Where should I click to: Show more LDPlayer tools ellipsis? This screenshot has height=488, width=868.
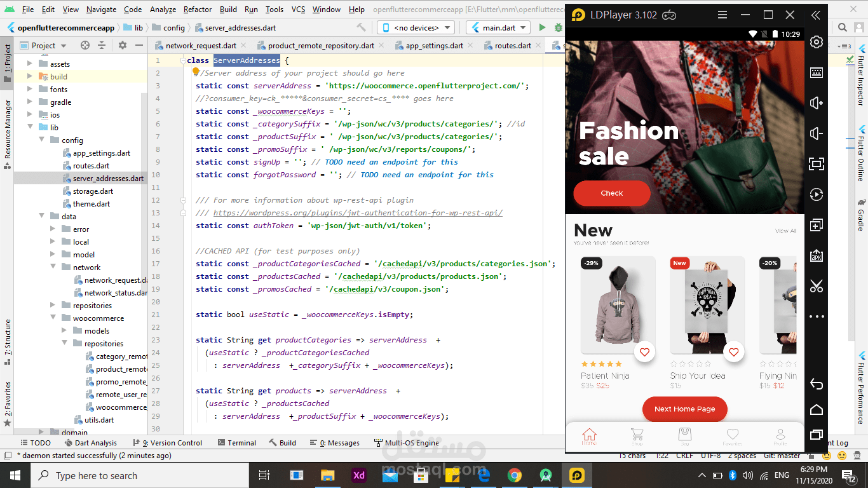817,316
